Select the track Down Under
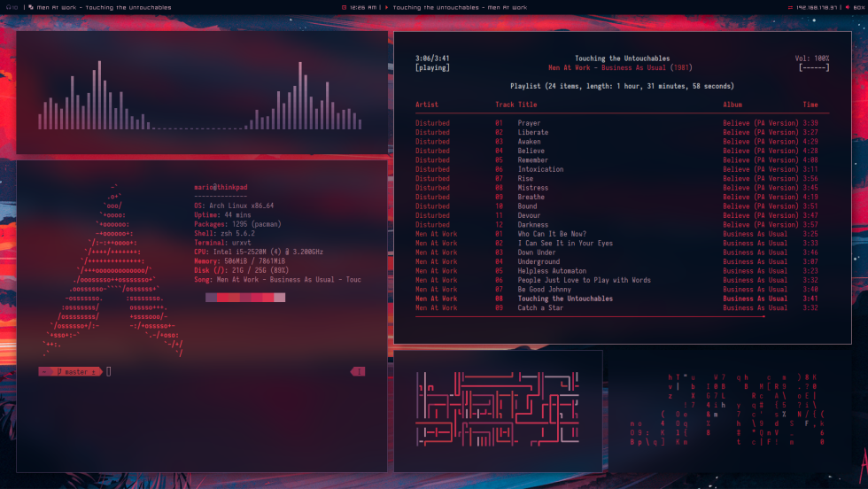This screenshot has height=489, width=868. click(616, 252)
